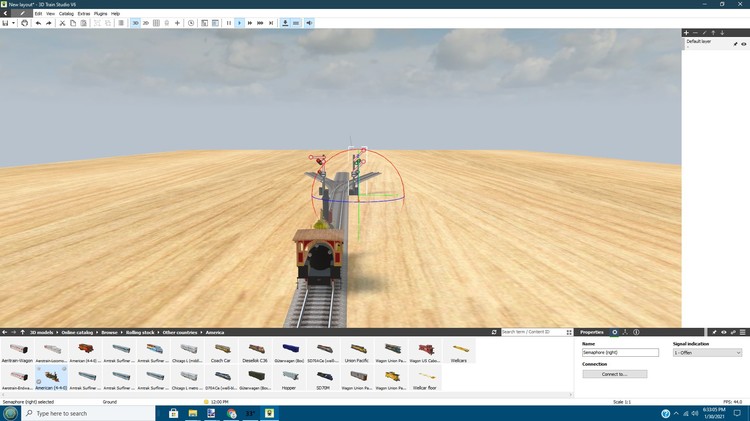Click the 'Online catalog' breadcrumb
Image resolution: width=750 pixels, height=421 pixels.
click(x=77, y=332)
